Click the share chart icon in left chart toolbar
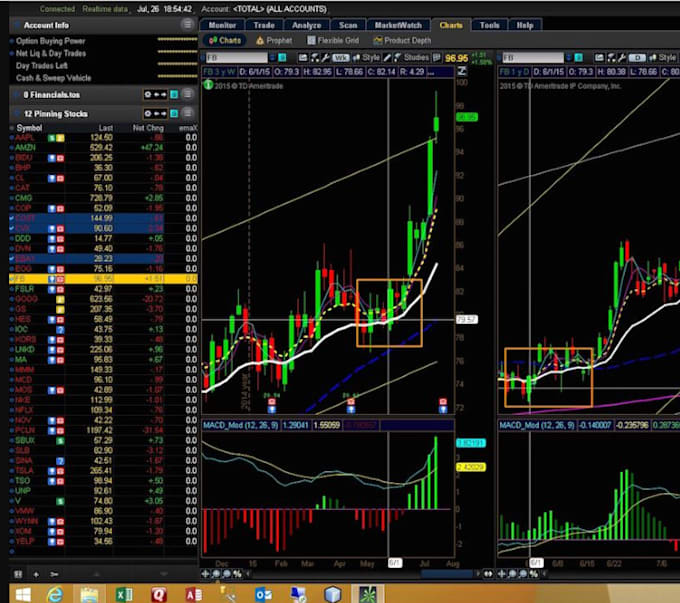680x603 pixels. 303,57
